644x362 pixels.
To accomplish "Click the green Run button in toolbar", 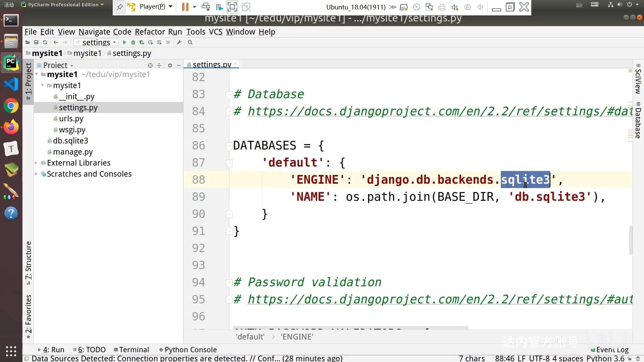I will click(x=124, y=43).
